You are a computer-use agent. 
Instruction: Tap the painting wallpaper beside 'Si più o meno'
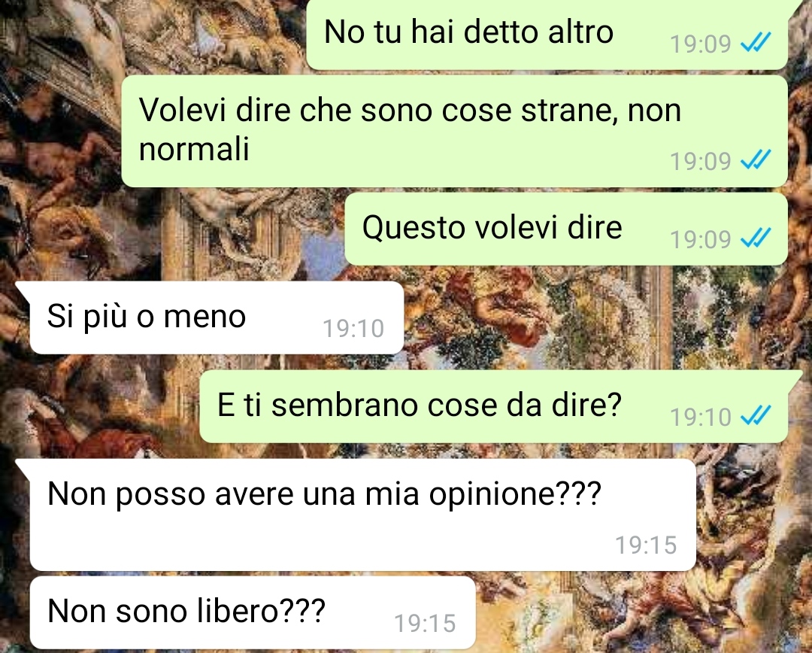pos(595,319)
